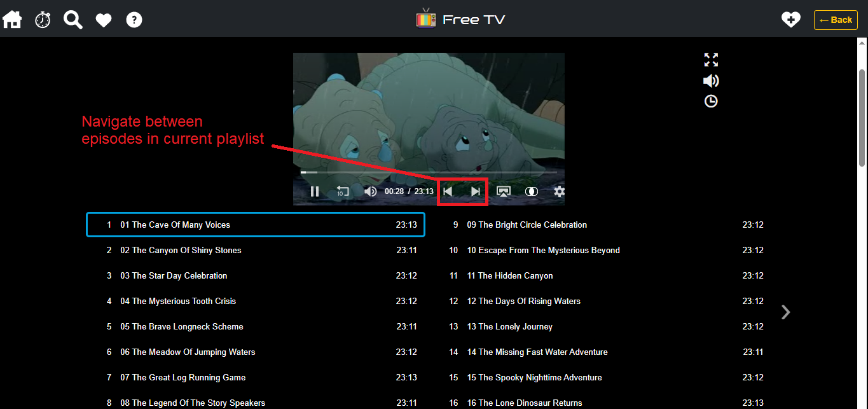Mute the player volume

pyautogui.click(x=371, y=191)
